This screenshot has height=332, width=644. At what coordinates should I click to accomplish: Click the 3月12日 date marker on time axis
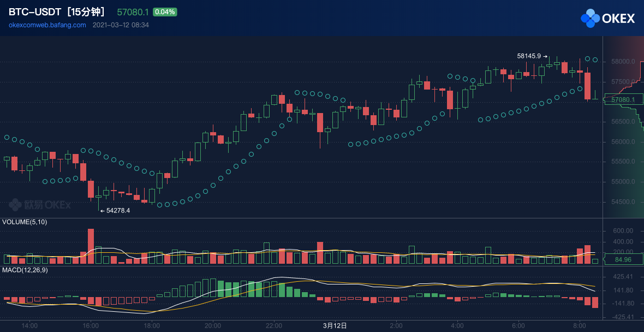click(x=335, y=325)
